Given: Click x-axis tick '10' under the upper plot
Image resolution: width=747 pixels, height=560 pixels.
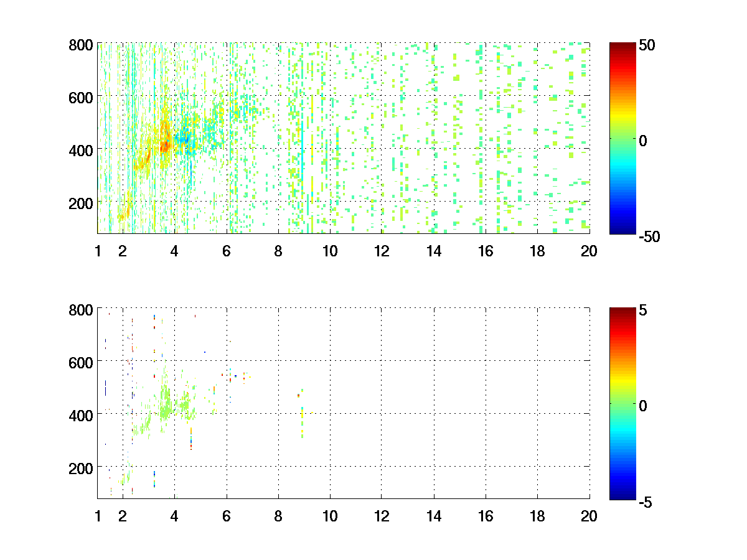Looking at the screenshot, I should 330,251.
